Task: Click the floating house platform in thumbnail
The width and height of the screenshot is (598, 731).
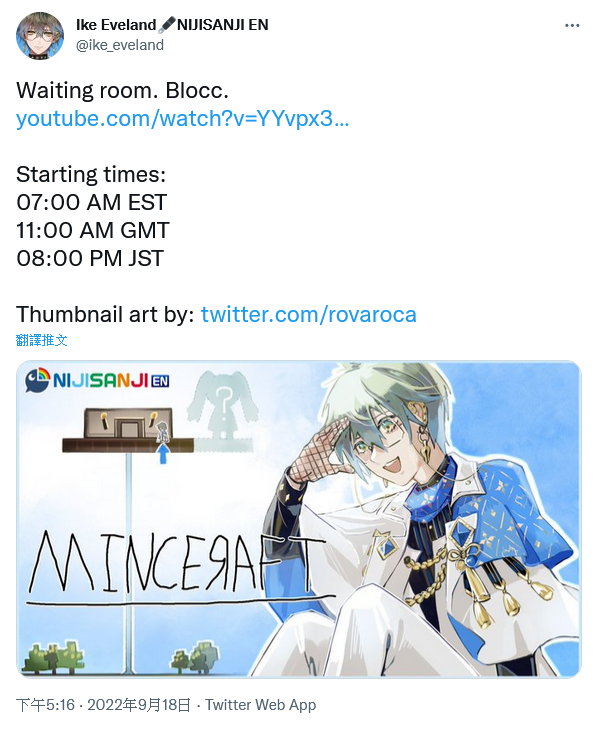Action: (128, 430)
